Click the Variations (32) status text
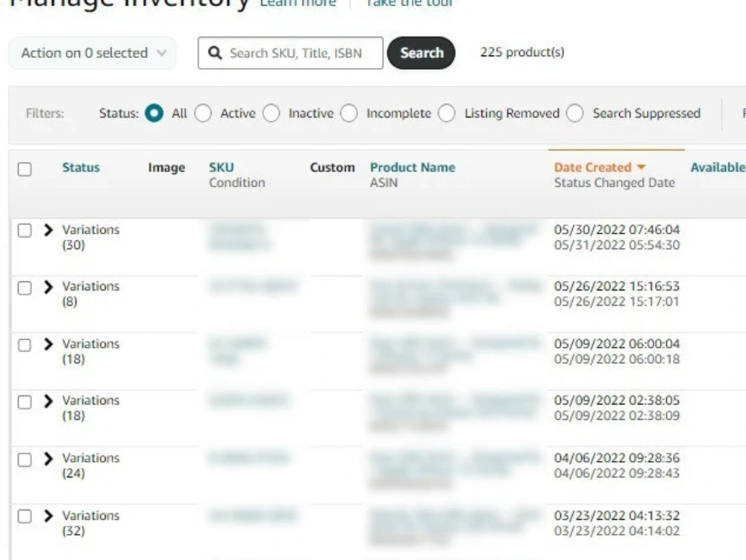Viewport: 746px width, 560px height. coord(90,523)
